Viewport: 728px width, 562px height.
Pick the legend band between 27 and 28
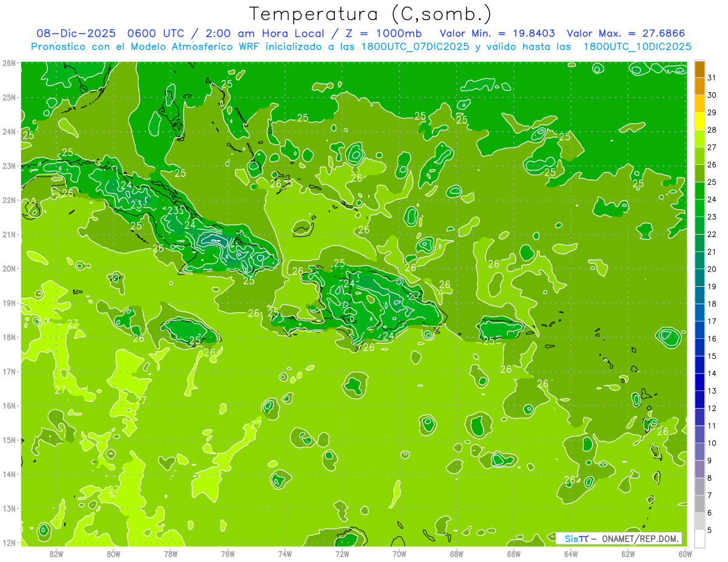click(x=699, y=138)
